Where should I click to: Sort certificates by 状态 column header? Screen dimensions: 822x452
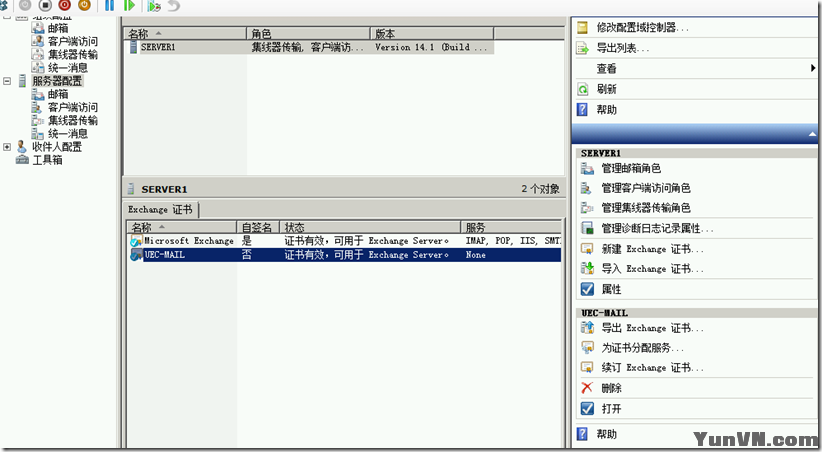pyautogui.click(x=370, y=227)
